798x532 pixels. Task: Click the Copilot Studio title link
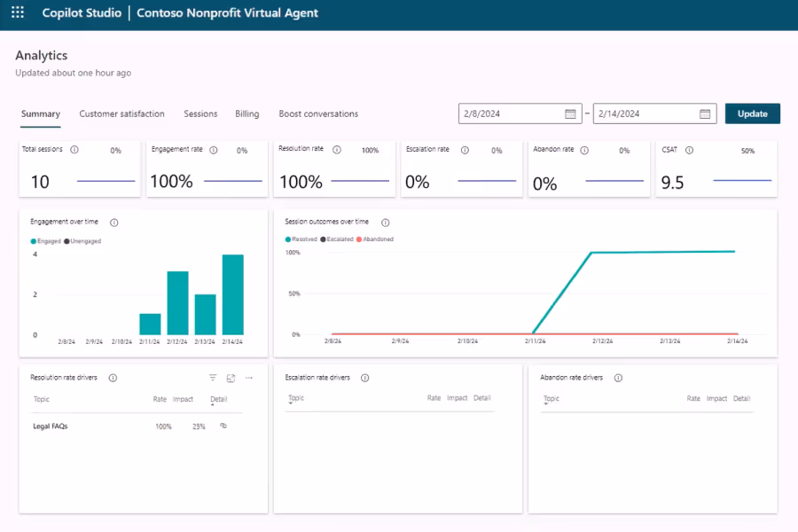coord(82,12)
